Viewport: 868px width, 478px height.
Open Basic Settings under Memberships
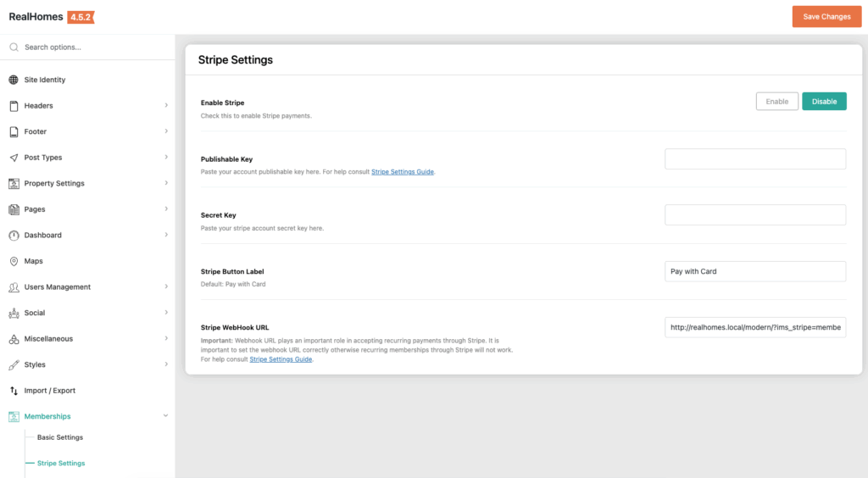60,437
